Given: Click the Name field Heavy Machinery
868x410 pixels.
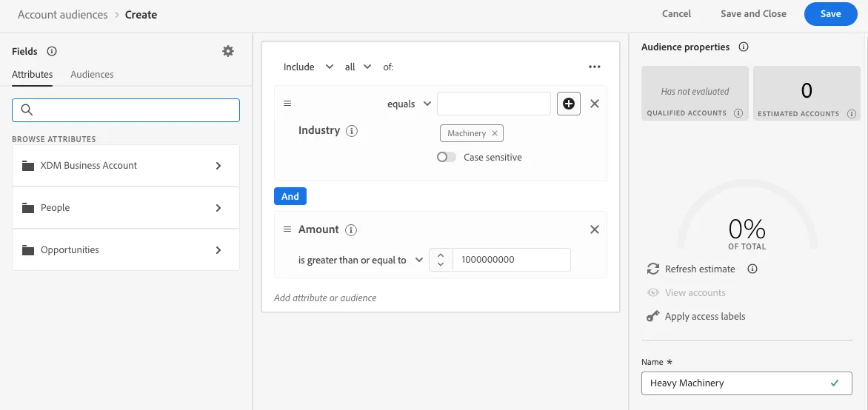Looking at the screenshot, I should [x=747, y=383].
